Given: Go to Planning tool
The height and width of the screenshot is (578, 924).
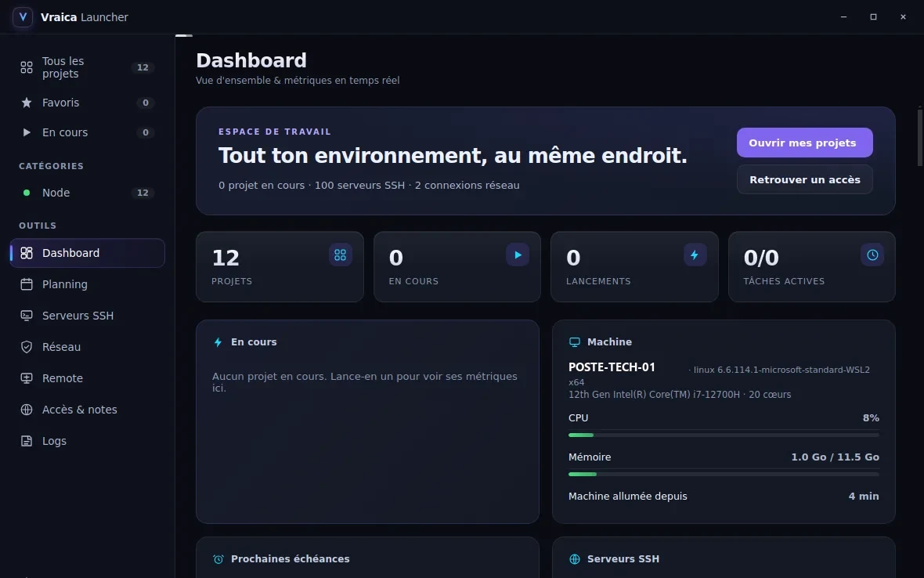Looking at the screenshot, I should [x=87, y=284].
